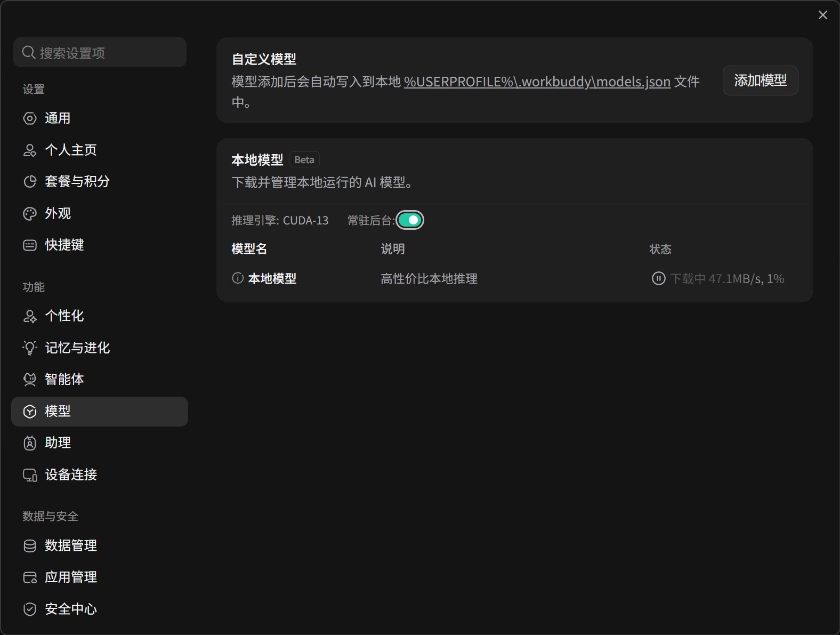
Task: Click the 推理引擎: CUDA-13 label
Action: [x=280, y=221]
